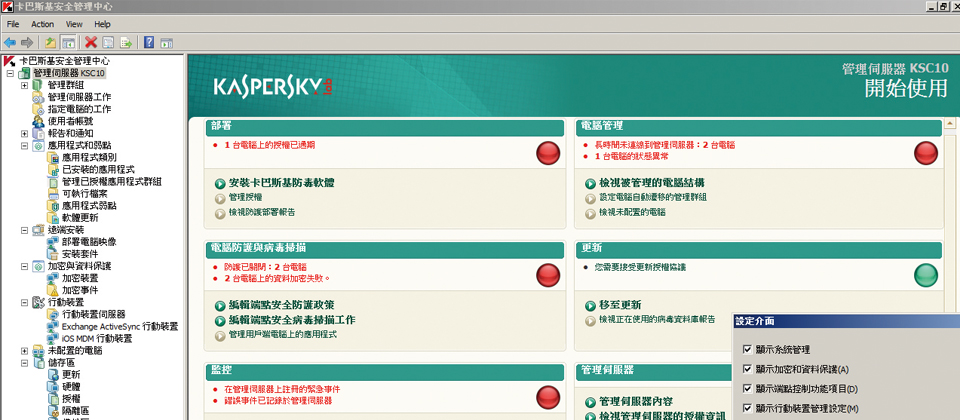Uncheck 顯示行動裝置管理設定(M) checkbox
This screenshot has width=960, height=420.
coord(746,408)
